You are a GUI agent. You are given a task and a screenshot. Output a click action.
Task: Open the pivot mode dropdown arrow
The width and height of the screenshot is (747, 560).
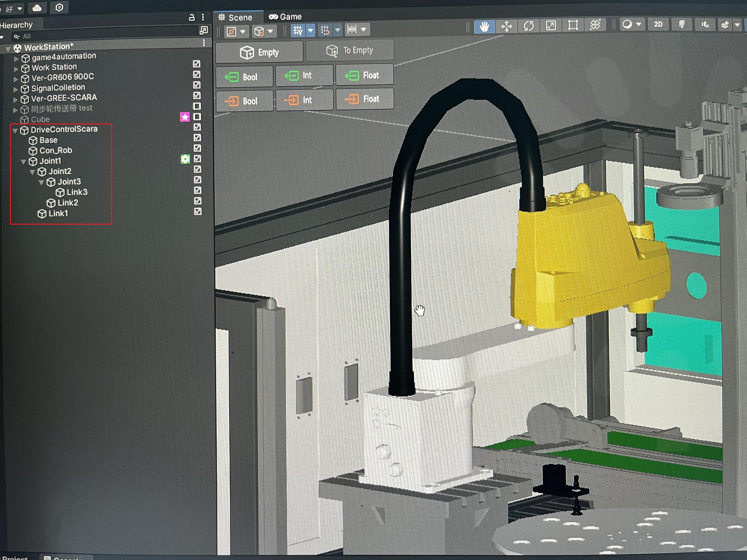pyautogui.click(x=243, y=32)
